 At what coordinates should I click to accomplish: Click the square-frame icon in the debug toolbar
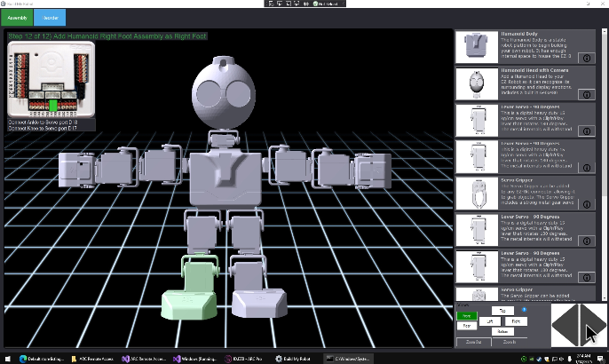tap(289, 4)
